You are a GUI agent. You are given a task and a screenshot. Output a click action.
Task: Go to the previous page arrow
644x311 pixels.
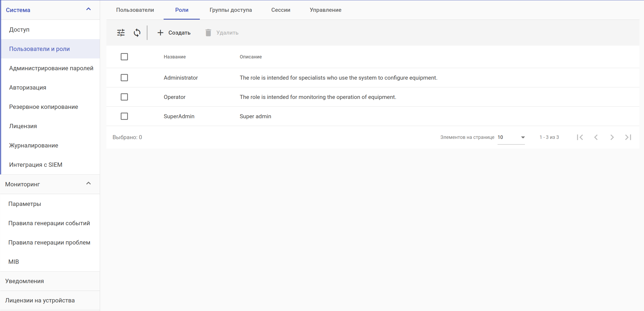[x=596, y=137]
